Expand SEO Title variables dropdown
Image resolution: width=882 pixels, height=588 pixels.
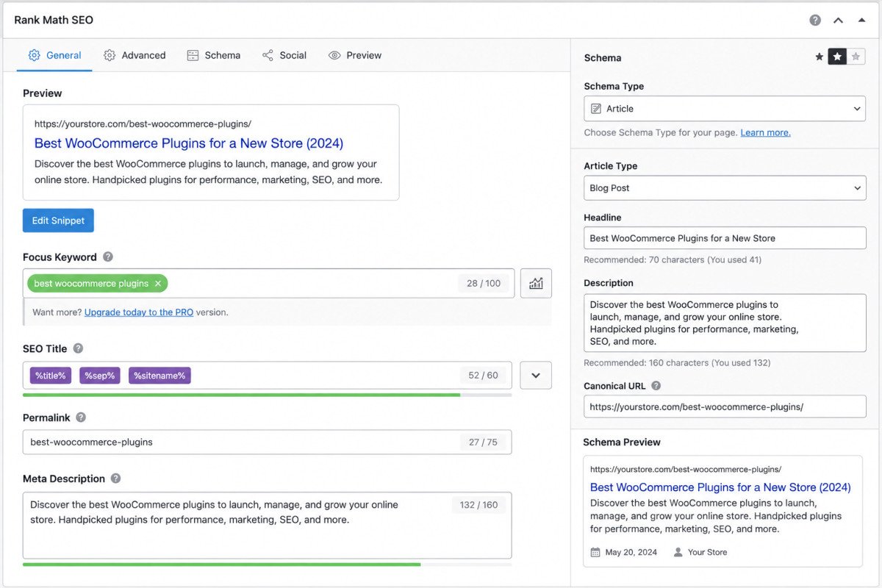(536, 375)
